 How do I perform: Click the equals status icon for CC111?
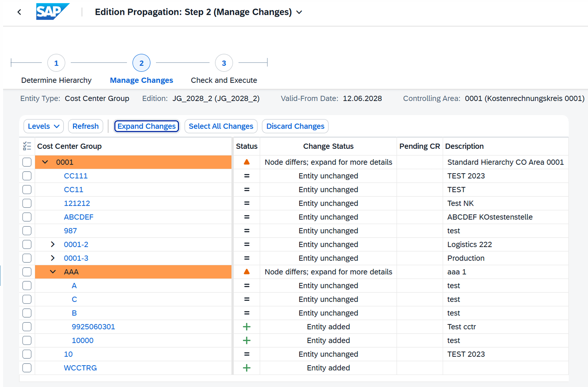246,176
